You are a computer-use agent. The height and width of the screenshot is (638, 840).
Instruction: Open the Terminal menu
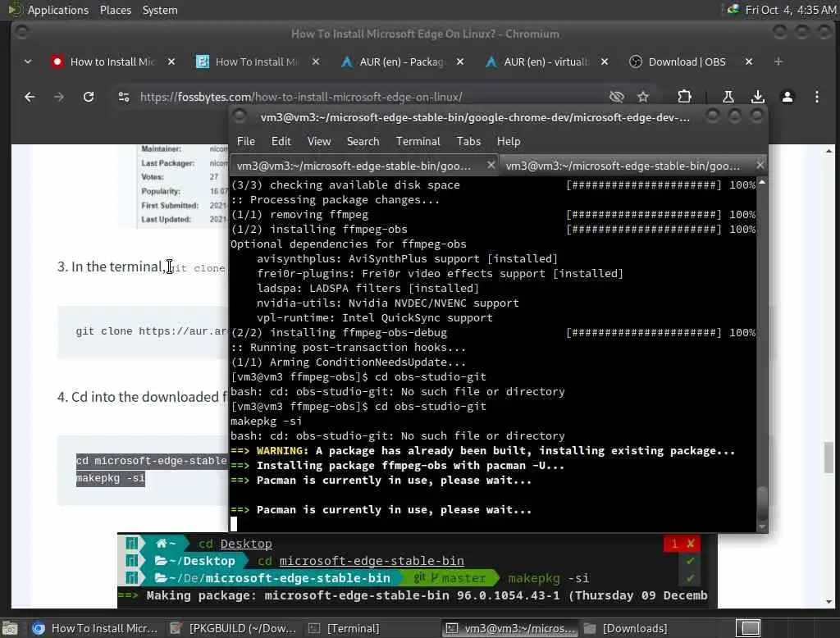[x=418, y=141]
